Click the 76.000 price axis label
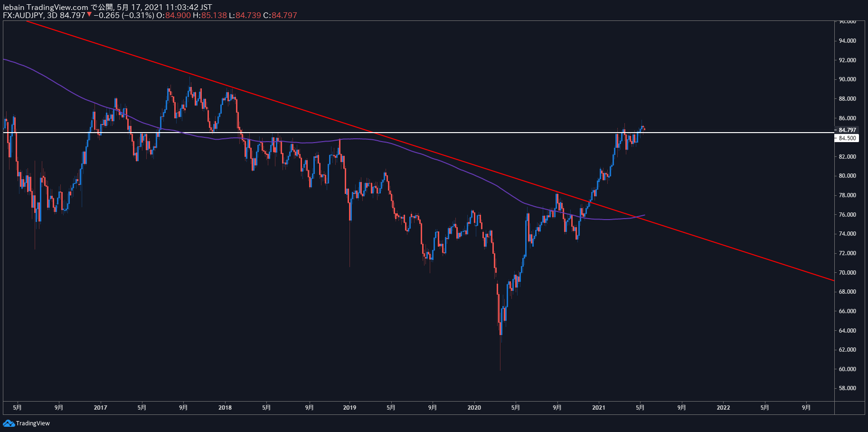Image resolution: width=868 pixels, height=432 pixels. coord(848,215)
